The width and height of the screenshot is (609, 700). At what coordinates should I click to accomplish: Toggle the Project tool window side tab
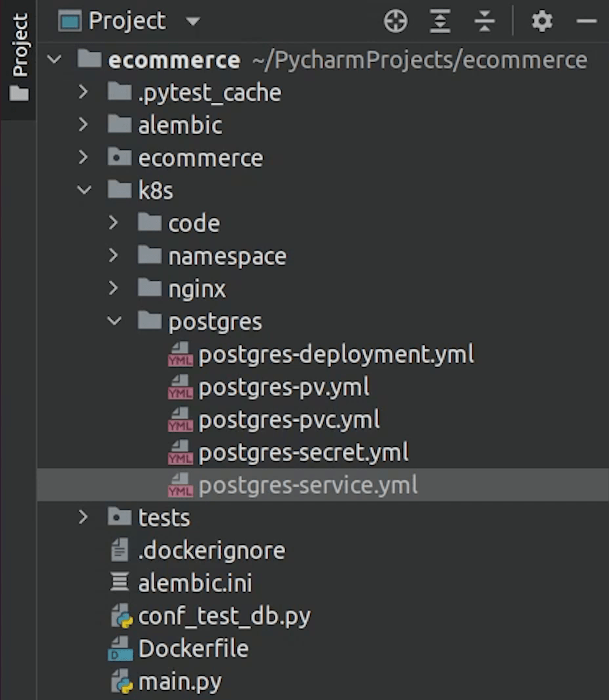[20, 59]
